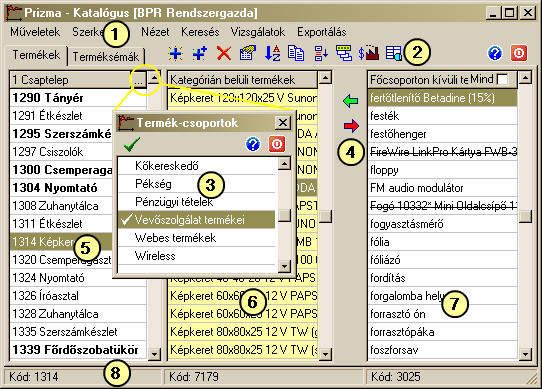Click down arrow of group list scrollbar
The width and height of the screenshot is (542, 389).
284,266
